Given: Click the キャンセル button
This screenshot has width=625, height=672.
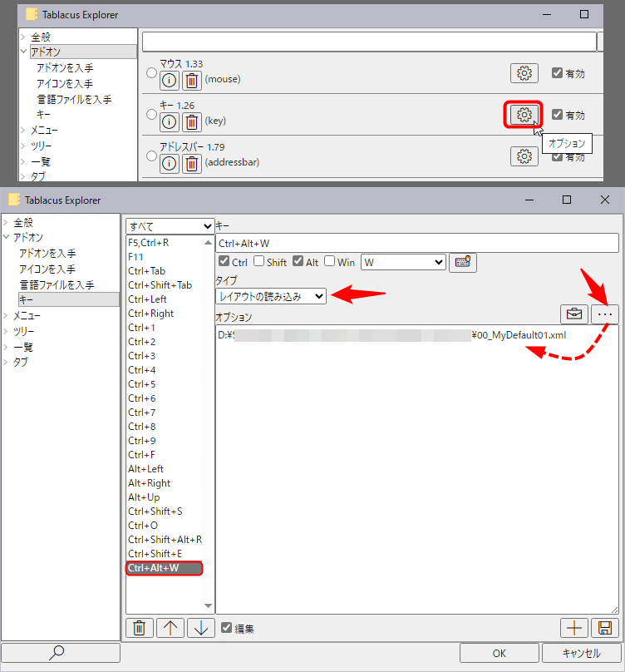Looking at the screenshot, I should (x=581, y=653).
